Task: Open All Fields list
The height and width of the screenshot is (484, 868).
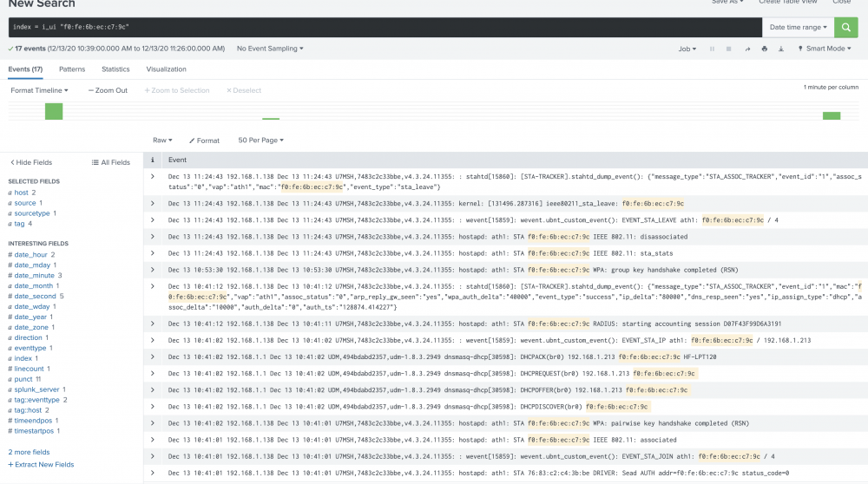Action: (x=111, y=162)
